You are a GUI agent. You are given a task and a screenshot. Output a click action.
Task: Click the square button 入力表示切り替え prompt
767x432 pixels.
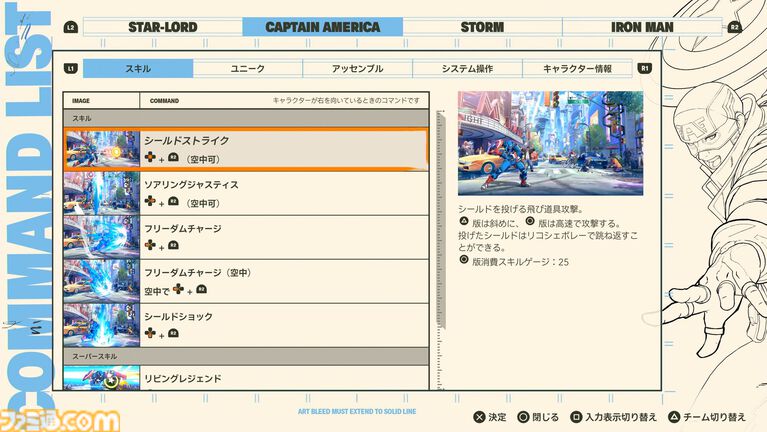coord(613,417)
